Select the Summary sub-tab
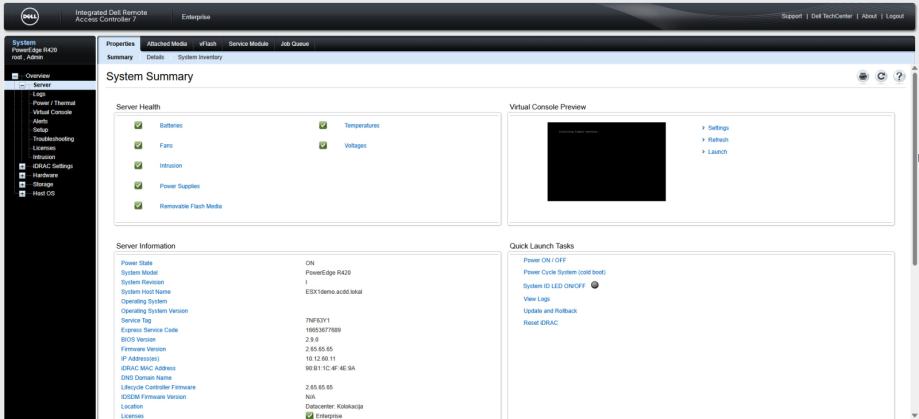The height and width of the screenshot is (419, 919). (x=120, y=57)
